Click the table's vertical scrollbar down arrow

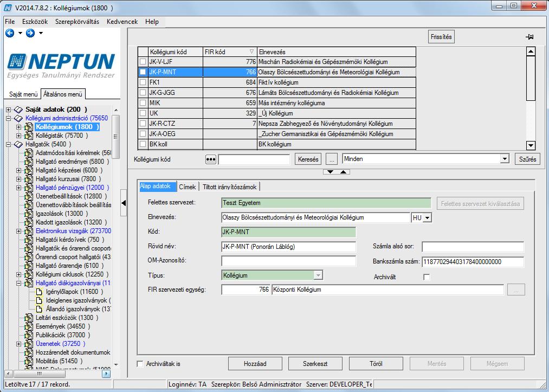pyautogui.click(x=531, y=145)
